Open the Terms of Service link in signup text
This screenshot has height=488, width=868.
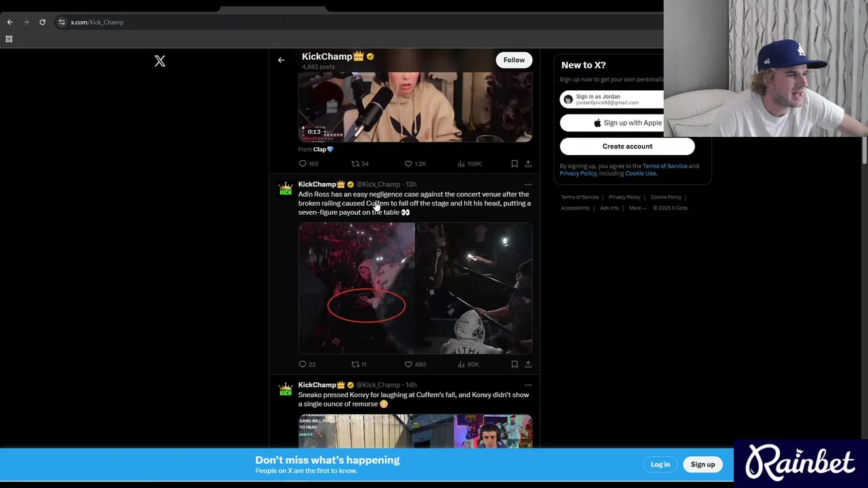[x=665, y=166]
